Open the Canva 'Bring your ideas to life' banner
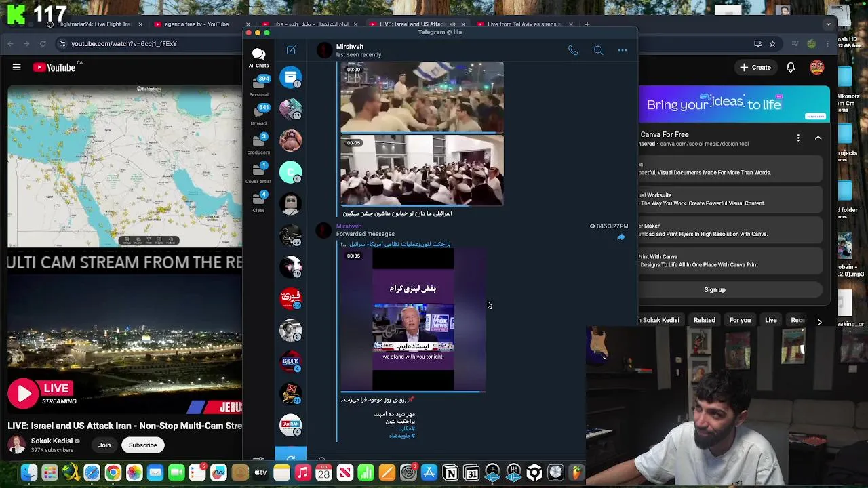 coord(734,104)
